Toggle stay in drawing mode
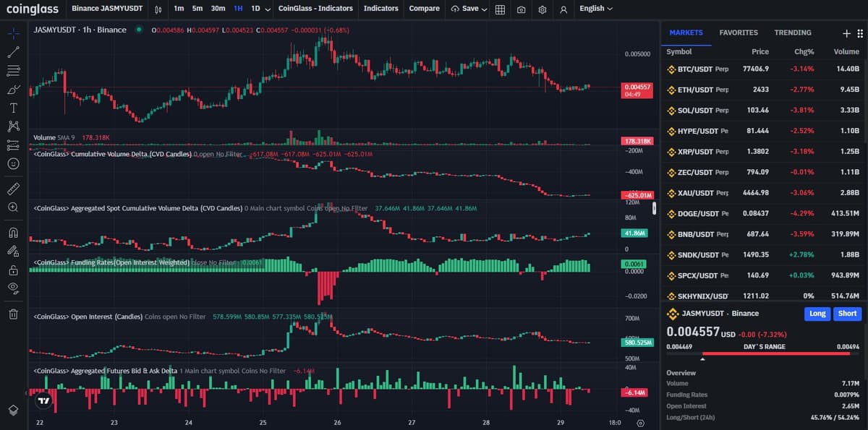 coord(13,251)
